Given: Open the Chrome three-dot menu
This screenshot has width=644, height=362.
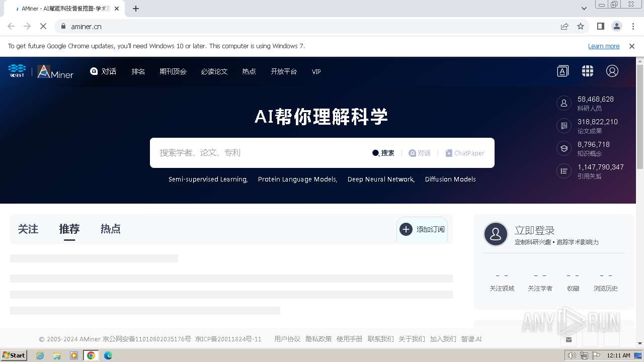Looking at the screenshot, I should [633, 26].
